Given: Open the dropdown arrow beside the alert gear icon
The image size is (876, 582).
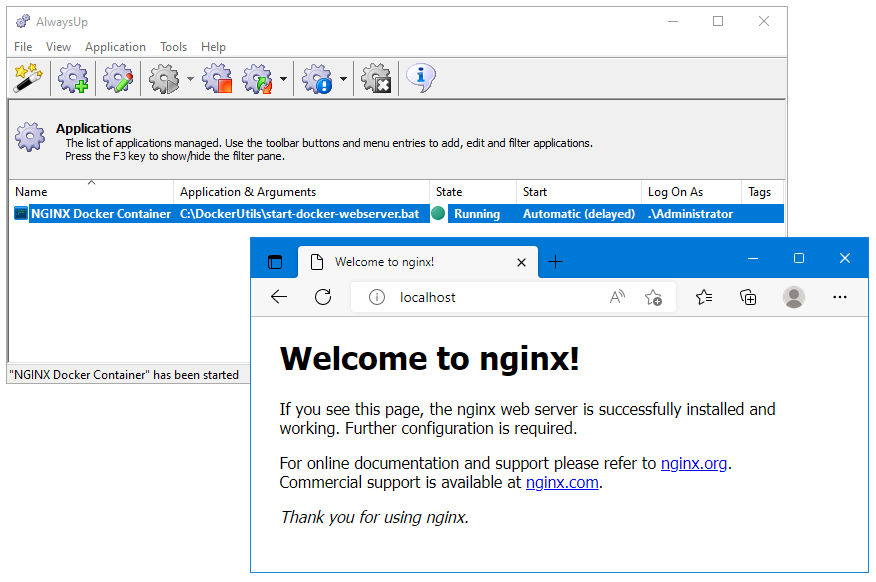Looking at the screenshot, I should pyautogui.click(x=343, y=79).
